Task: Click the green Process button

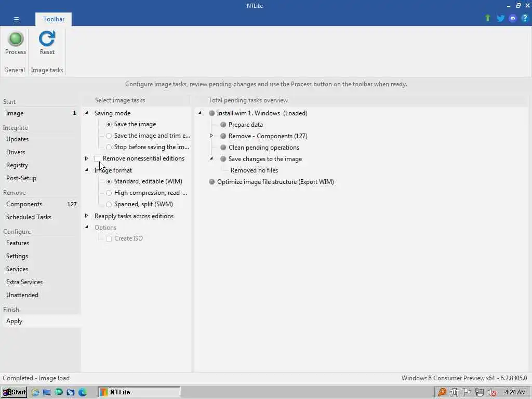Action: pyautogui.click(x=15, y=43)
